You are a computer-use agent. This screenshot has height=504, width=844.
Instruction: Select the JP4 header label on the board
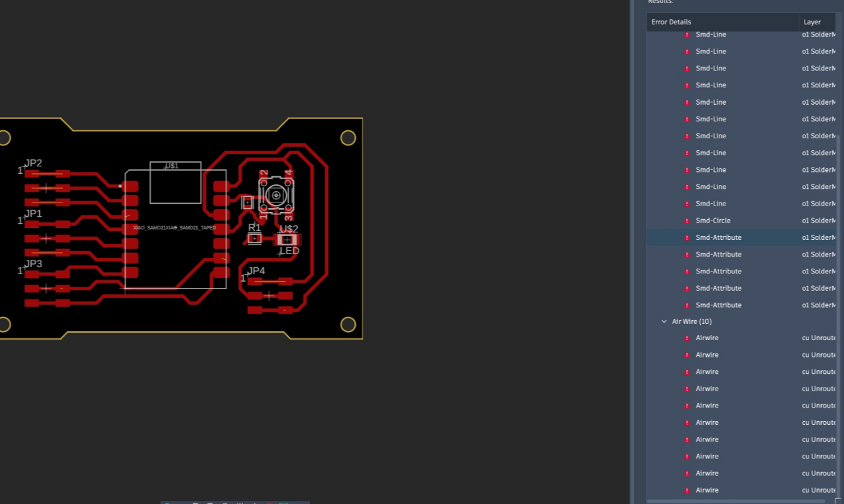[256, 270]
